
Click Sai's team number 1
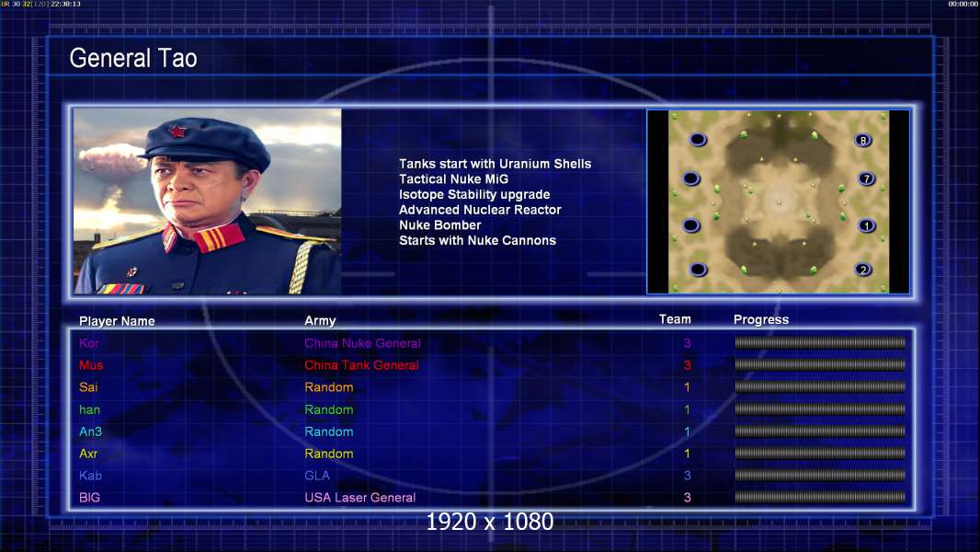click(687, 387)
